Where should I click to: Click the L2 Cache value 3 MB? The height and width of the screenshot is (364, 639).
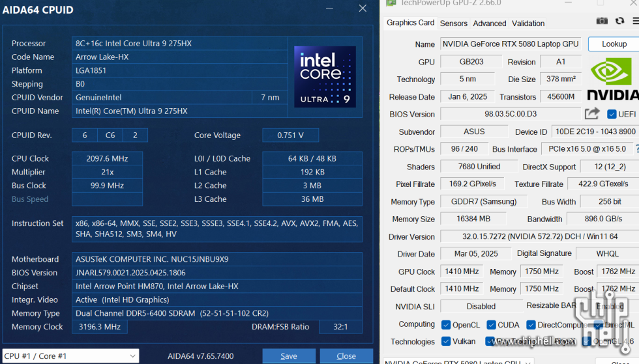312,186
